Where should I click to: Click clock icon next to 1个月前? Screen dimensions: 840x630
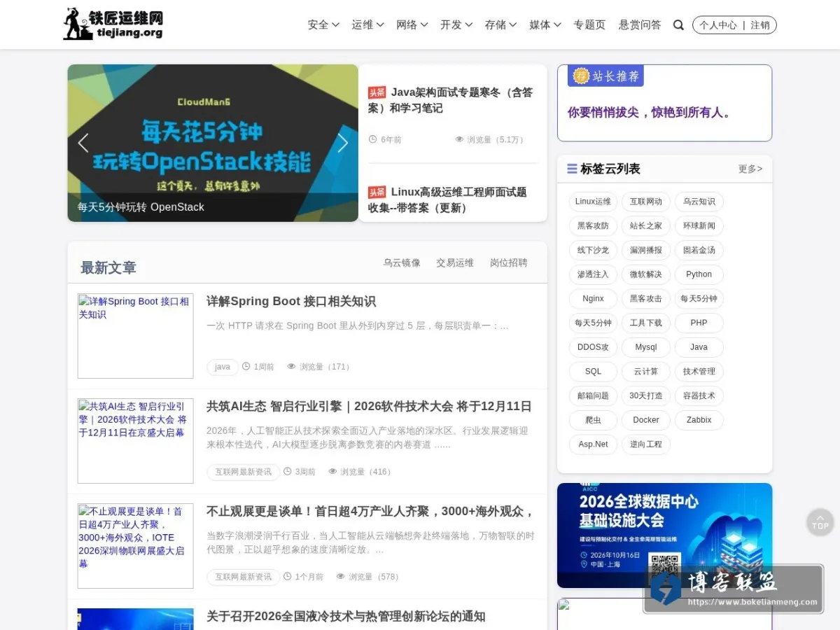287,576
